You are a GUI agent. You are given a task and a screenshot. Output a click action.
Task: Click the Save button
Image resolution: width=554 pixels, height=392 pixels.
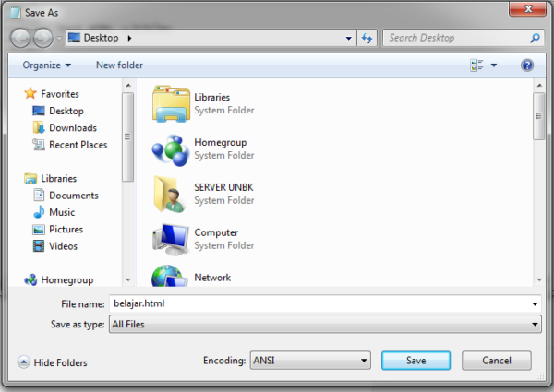tap(415, 361)
